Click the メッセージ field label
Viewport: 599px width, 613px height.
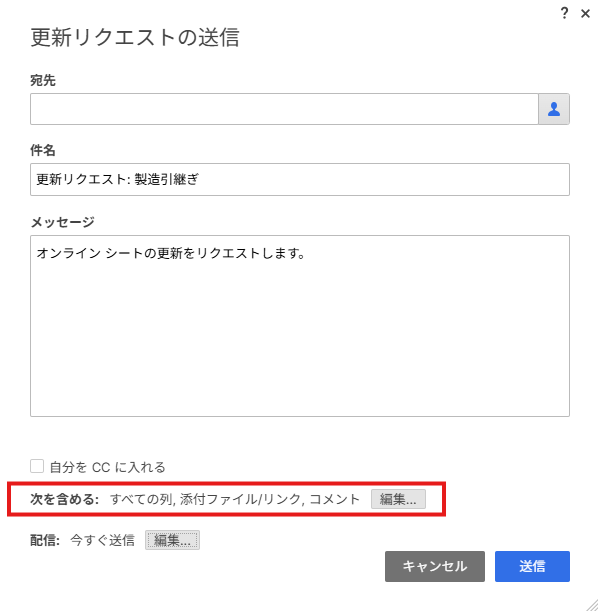[x=63, y=222]
